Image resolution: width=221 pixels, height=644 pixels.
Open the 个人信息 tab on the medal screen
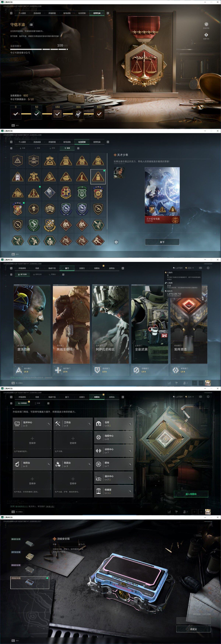pos(22,13)
